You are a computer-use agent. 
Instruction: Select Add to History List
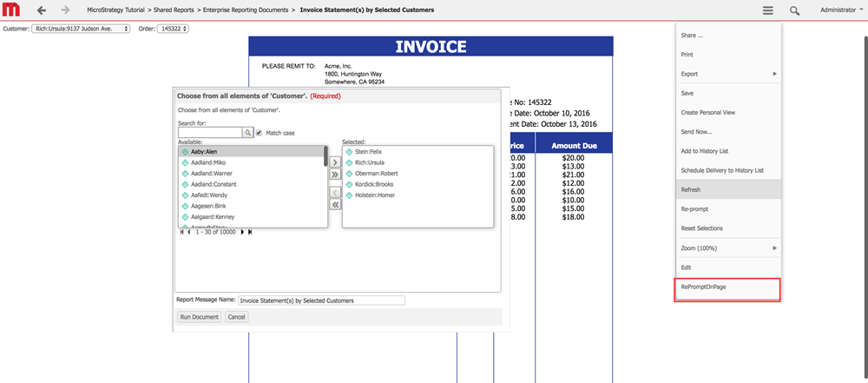click(728, 151)
